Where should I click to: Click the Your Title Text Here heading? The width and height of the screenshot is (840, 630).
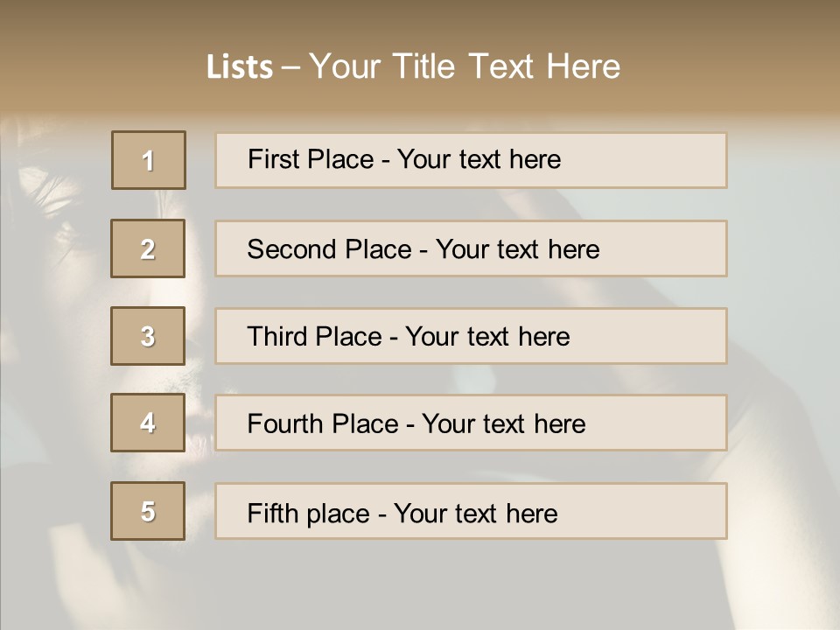[x=464, y=67]
